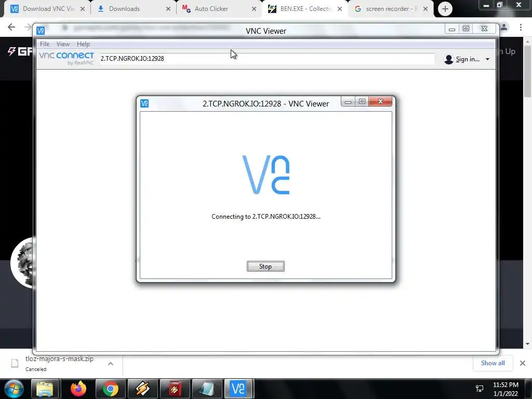
Task: Click the scrollbar down arrow in Chrome
Action: [x=527, y=344]
